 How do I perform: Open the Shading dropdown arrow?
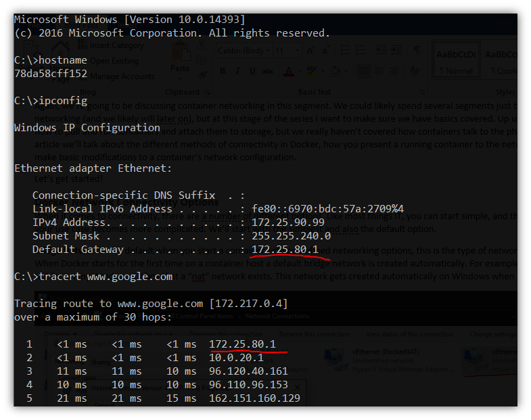click(346, 71)
